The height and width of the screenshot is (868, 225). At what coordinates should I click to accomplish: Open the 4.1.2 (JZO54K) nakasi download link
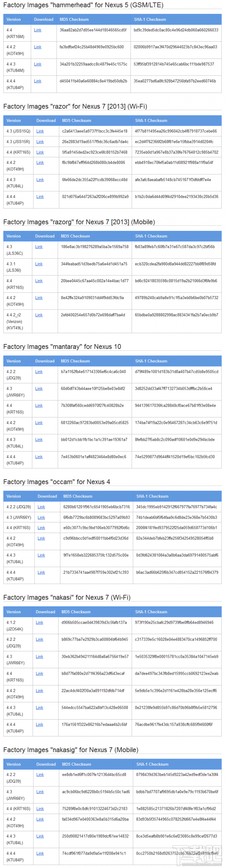click(39, 622)
